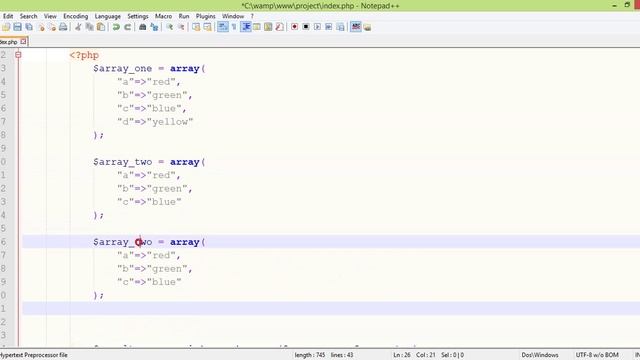Open the Replace dialog icon

point(154,27)
